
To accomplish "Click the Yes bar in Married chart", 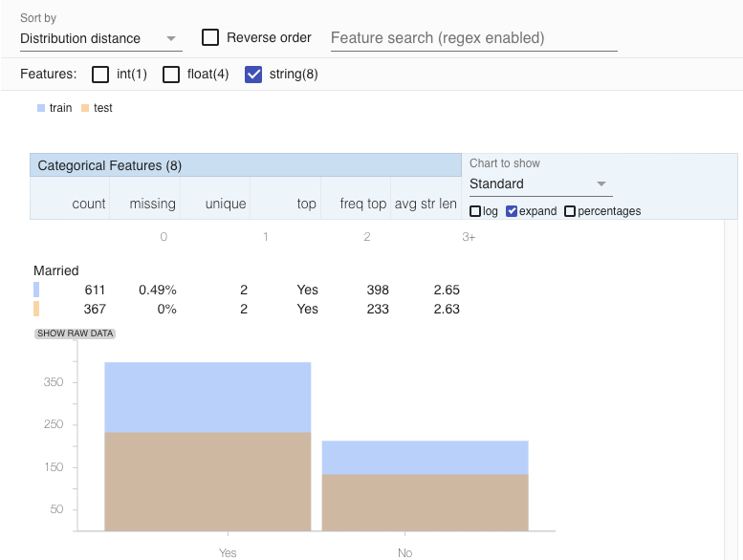I will click(x=208, y=449).
